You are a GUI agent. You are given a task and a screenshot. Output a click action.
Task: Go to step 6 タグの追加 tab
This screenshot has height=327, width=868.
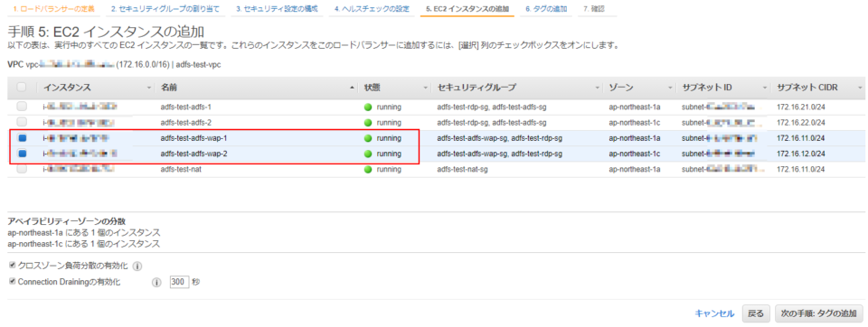(546, 9)
